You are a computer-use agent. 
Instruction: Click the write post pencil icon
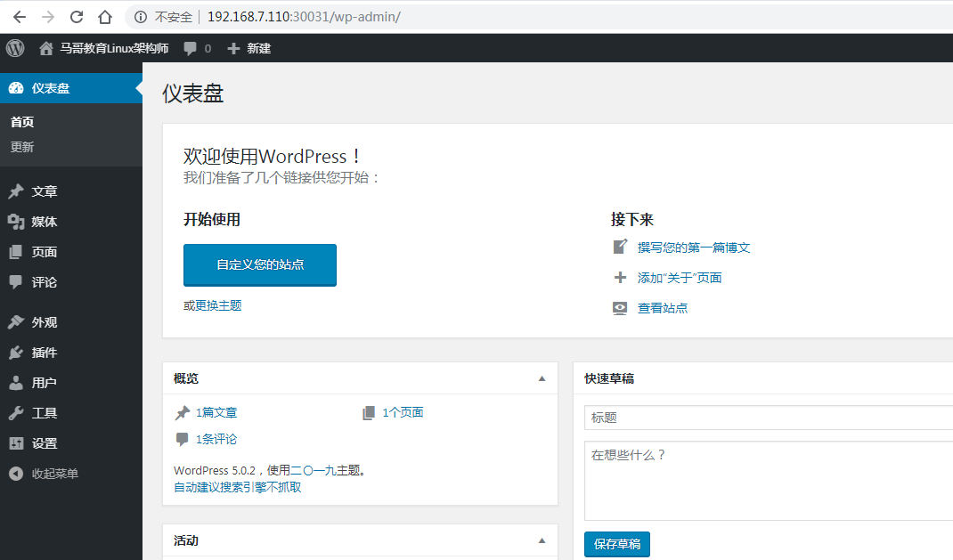[x=620, y=247]
